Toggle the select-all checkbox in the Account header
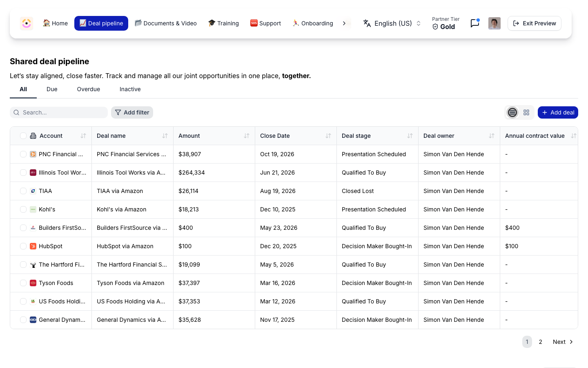588x368 pixels. 23,136
